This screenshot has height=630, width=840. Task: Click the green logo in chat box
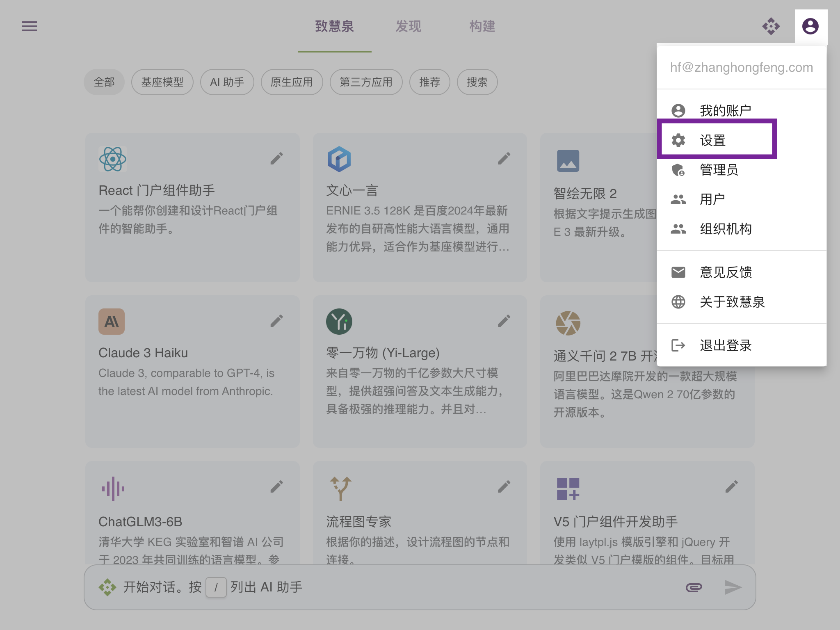coord(107,587)
